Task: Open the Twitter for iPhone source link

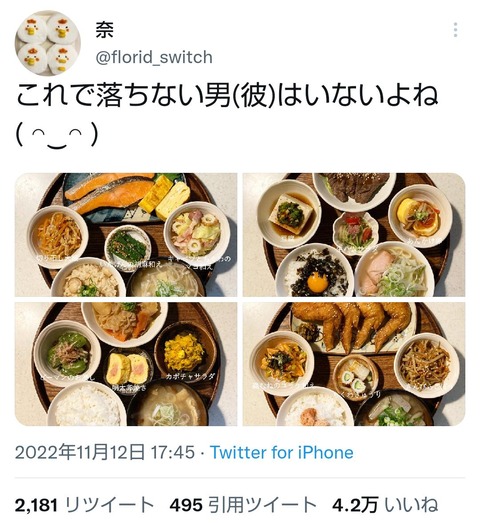Action: click(282, 453)
